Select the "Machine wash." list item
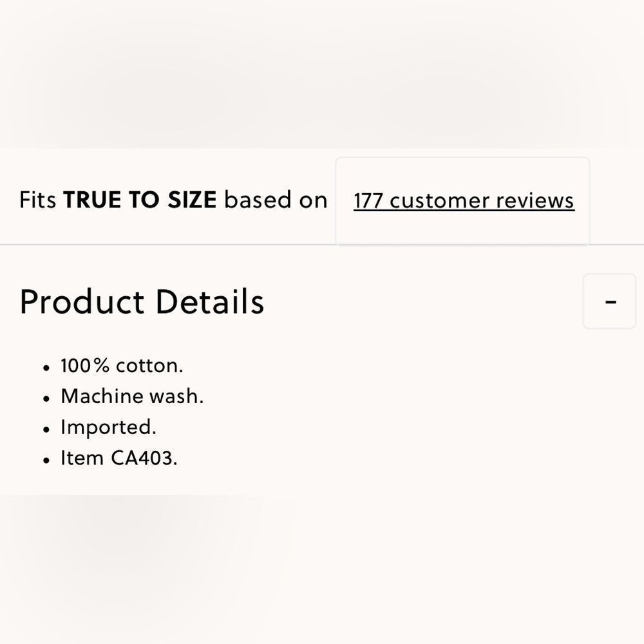 pyautogui.click(x=132, y=396)
